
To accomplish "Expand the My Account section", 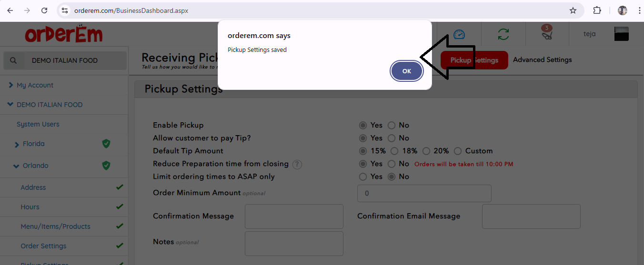I will (11, 85).
